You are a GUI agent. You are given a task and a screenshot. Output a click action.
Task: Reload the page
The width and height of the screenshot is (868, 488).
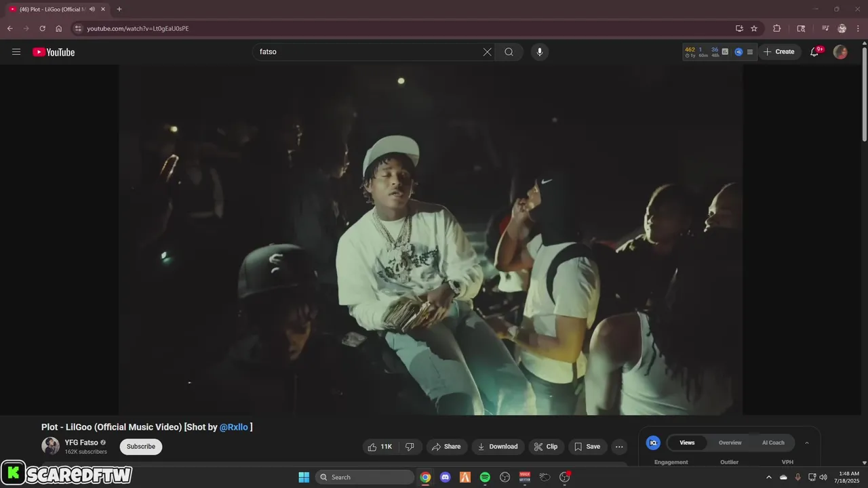[x=42, y=28]
